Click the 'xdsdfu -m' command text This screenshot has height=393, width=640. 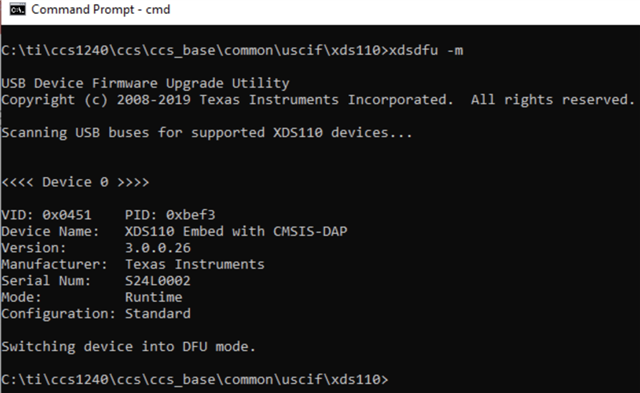pos(426,51)
